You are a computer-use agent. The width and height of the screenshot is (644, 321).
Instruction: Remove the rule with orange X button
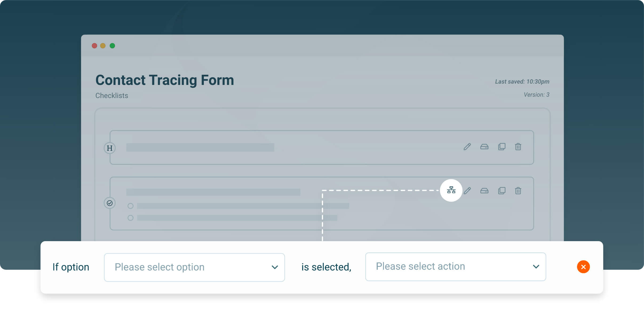pos(583,267)
